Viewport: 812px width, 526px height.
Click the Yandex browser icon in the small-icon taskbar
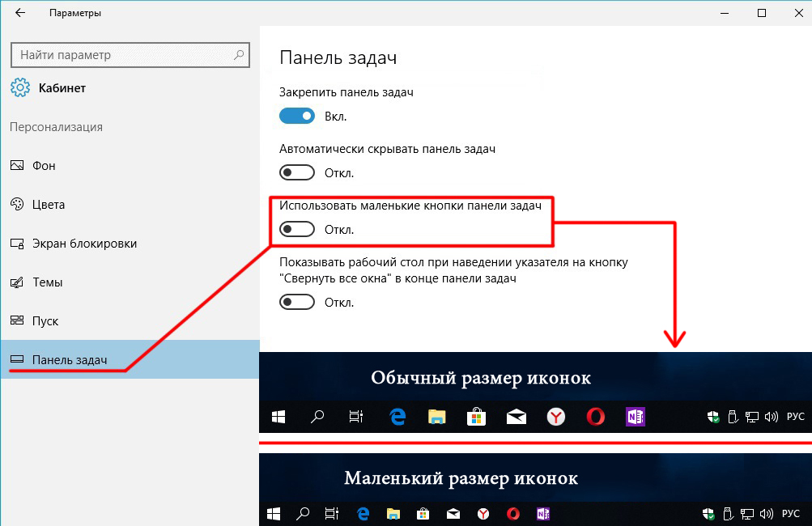tap(483, 513)
